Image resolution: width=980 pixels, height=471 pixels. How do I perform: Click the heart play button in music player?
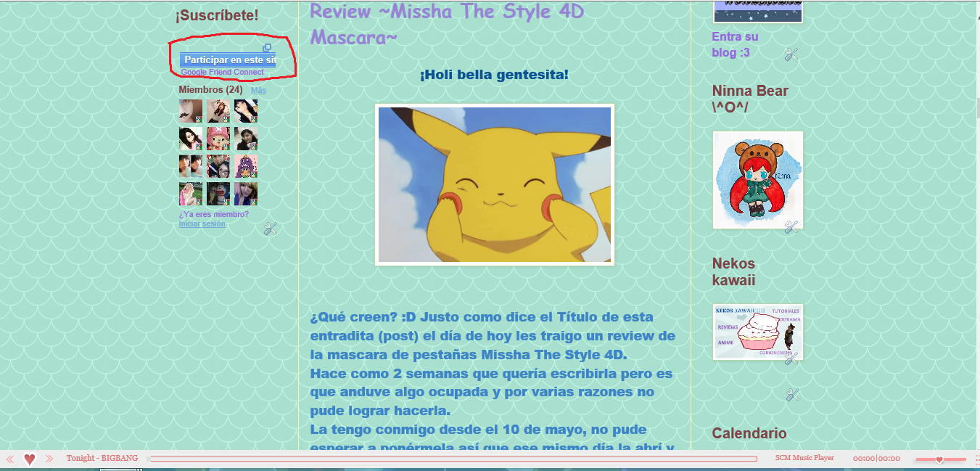point(30,459)
